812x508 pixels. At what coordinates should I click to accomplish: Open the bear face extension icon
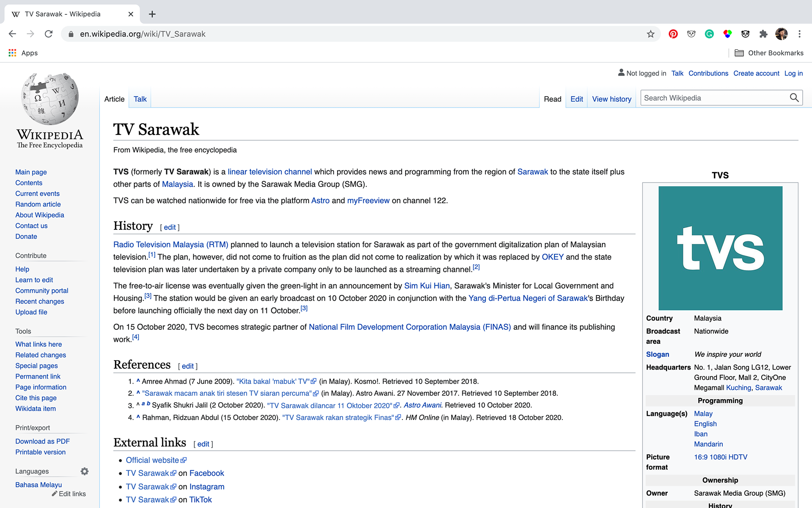[691, 34]
